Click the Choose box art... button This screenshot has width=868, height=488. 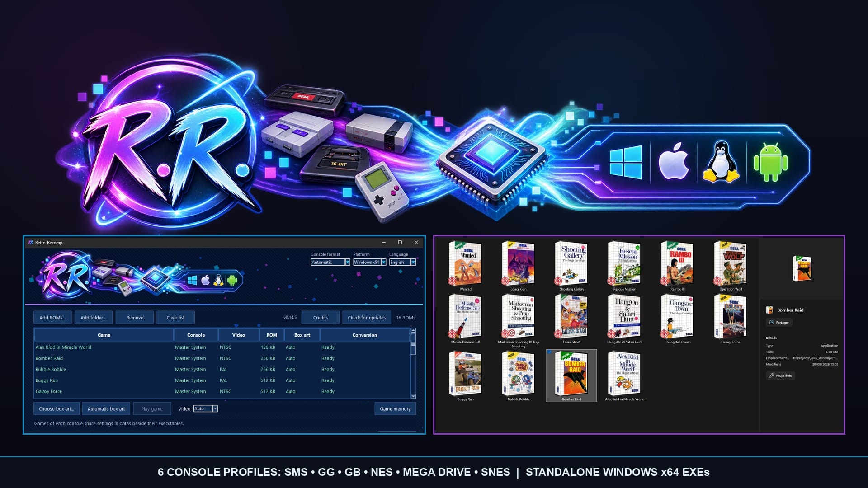[x=57, y=409]
